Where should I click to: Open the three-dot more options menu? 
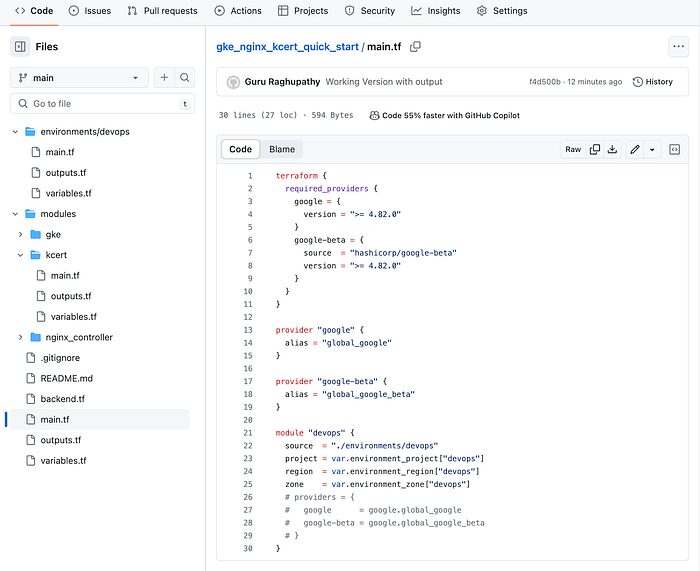point(679,46)
